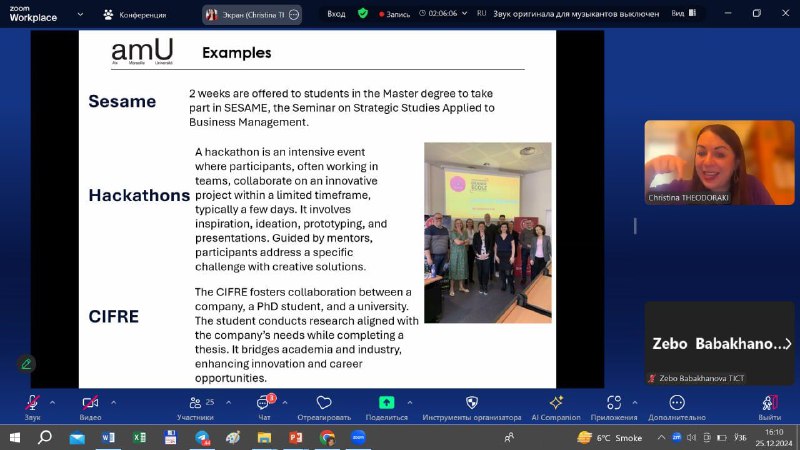
Task: Expand video options arrow next to Видео
Action: coord(113,403)
